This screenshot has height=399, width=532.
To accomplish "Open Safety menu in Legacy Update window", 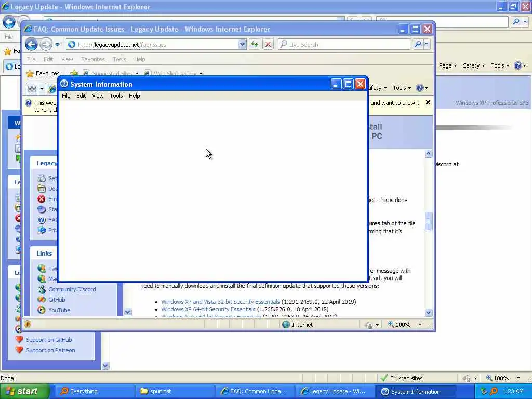I will [x=474, y=65].
